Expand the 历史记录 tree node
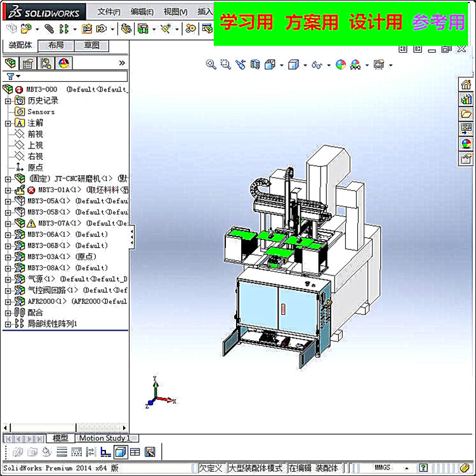 8,101
